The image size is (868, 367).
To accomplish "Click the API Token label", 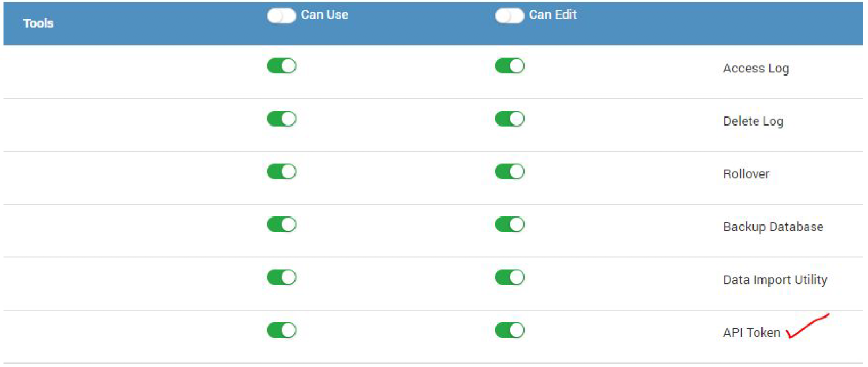I will [x=751, y=333].
